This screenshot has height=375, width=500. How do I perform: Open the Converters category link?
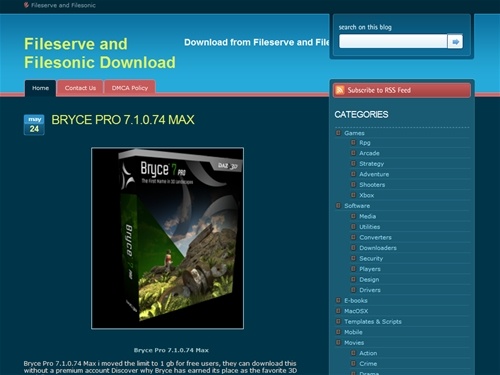coord(375,237)
